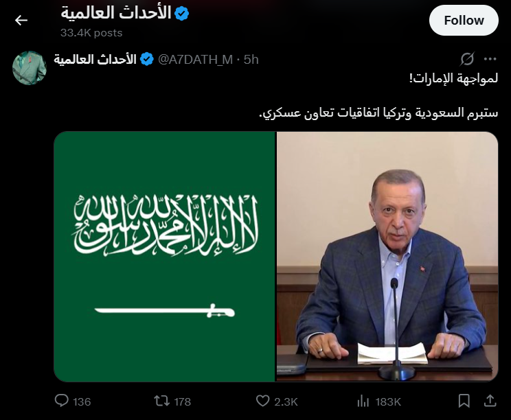Click the Follow button
The image size is (511, 420).
464,21
